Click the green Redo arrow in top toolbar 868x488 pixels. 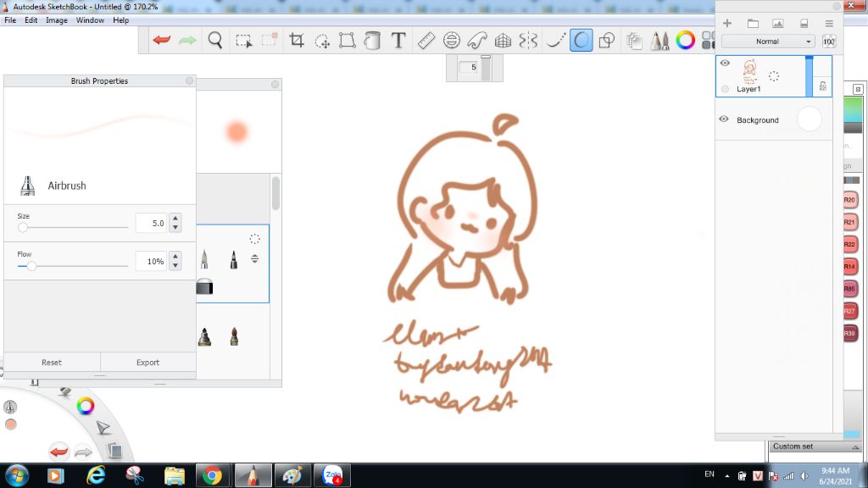[x=187, y=40]
